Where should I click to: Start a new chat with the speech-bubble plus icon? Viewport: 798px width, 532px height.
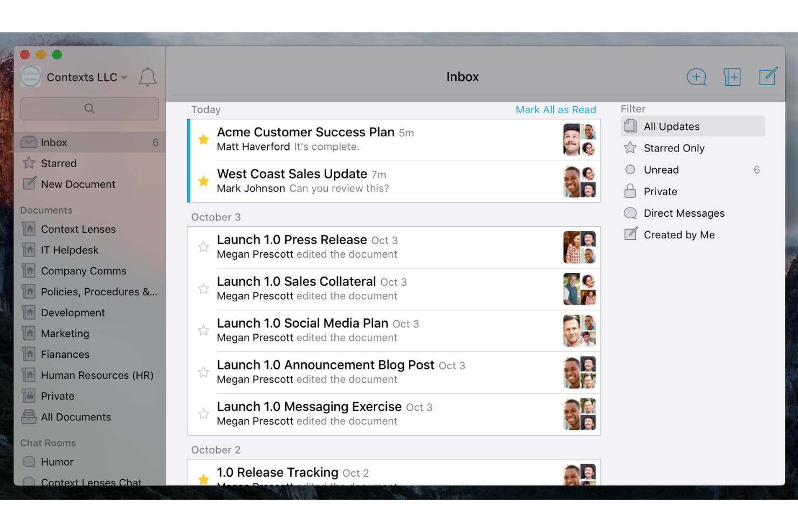(x=696, y=77)
